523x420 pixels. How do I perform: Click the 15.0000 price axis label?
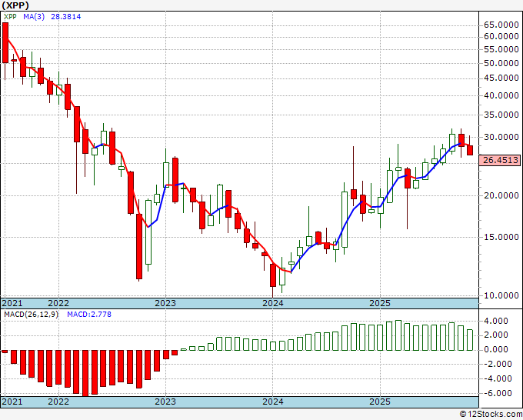[x=501, y=237]
